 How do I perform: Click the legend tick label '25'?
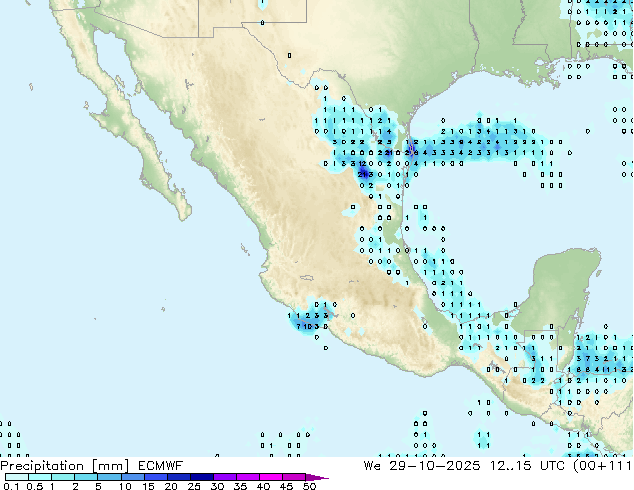(x=194, y=486)
